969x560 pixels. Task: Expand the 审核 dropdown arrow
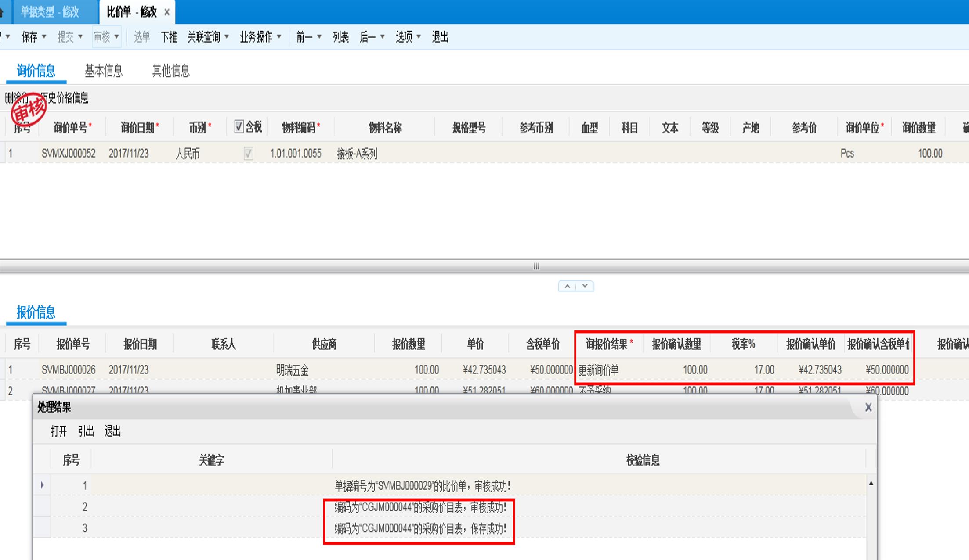[x=116, y=37]
